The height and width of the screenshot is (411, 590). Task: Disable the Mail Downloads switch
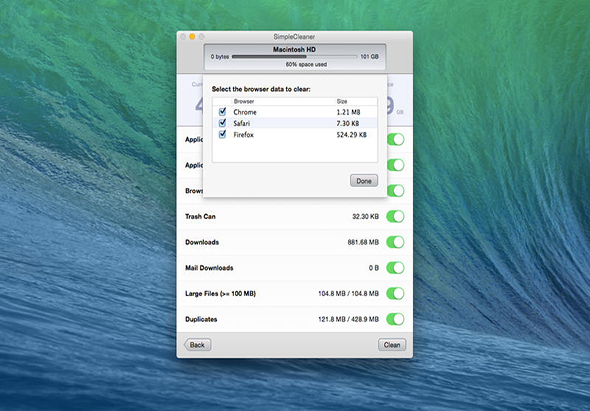[395, 268]
